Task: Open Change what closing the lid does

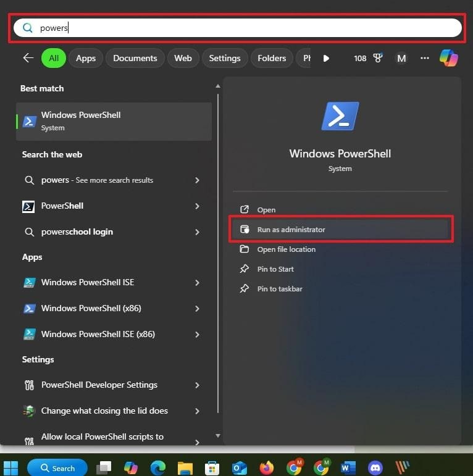Action: coord(104,411)
